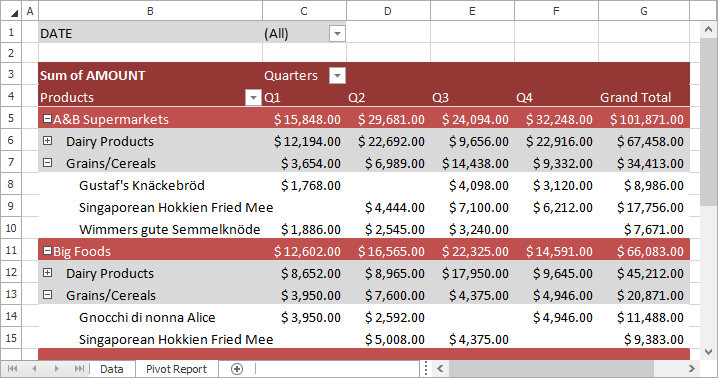Jump to last sheet navigation arrow

coord(79,369)
